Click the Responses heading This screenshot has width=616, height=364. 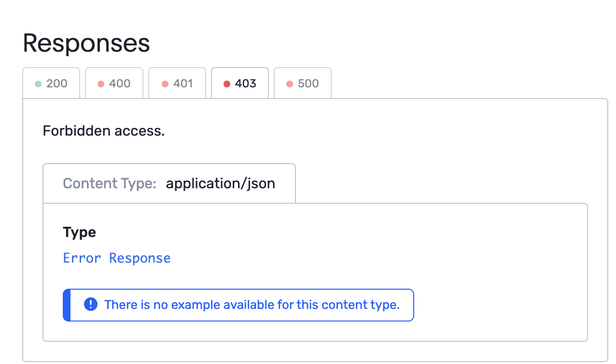86,43
